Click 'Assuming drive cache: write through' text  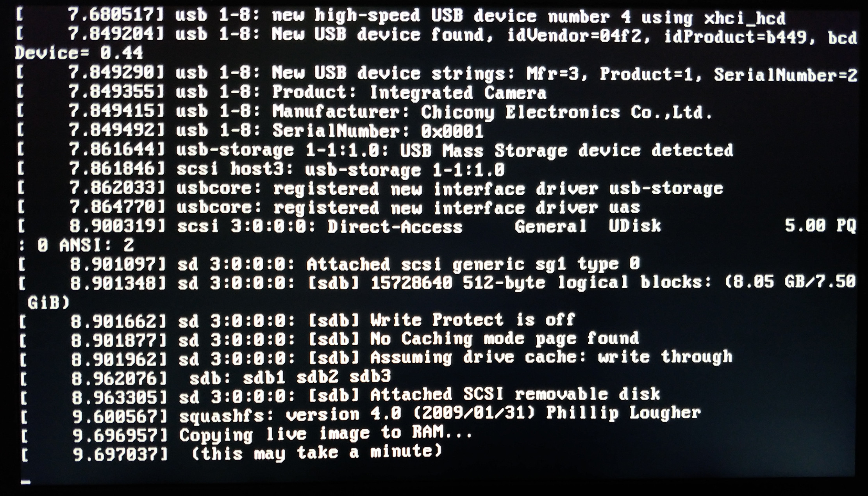tap(551, 357)
